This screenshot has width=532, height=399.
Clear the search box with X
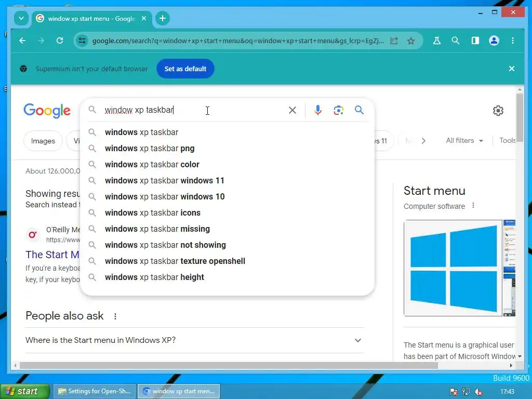292,110
